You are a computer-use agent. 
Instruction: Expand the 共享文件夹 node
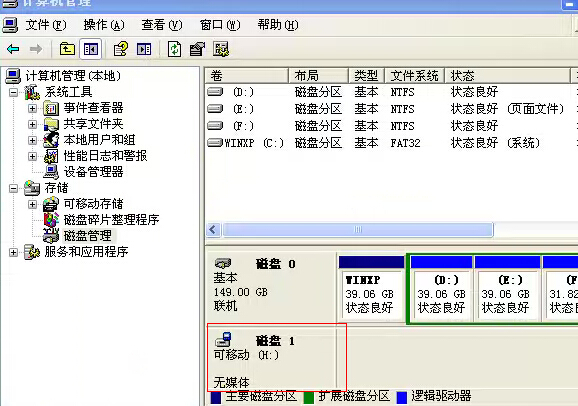pyautogui.click(x=32, y=124)
